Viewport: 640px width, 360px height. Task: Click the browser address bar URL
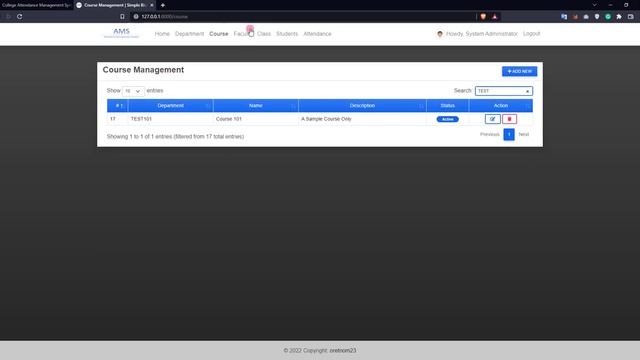click(164, 16)
